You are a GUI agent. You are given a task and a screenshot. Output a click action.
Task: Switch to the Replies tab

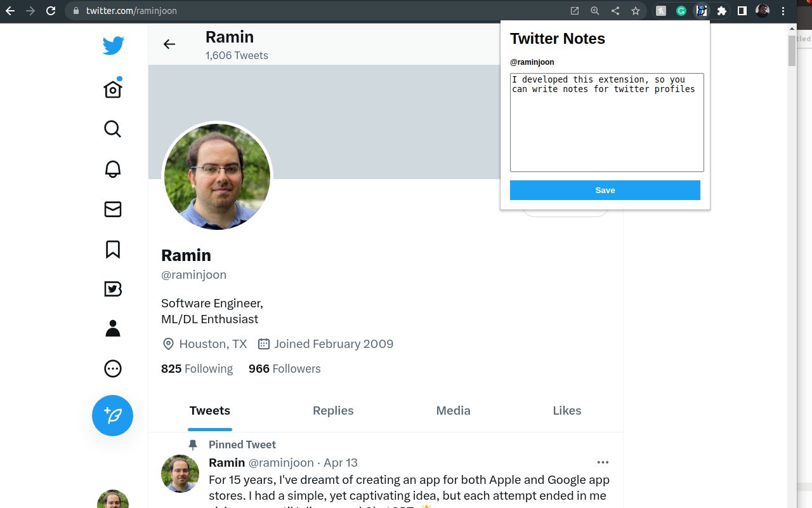click(x=332, y=410)
